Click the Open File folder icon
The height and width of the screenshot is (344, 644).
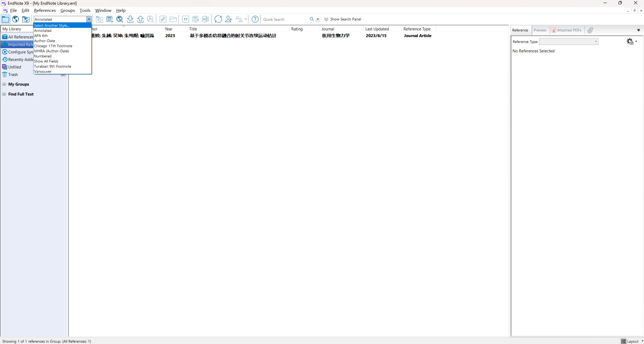tap(173, 19)
